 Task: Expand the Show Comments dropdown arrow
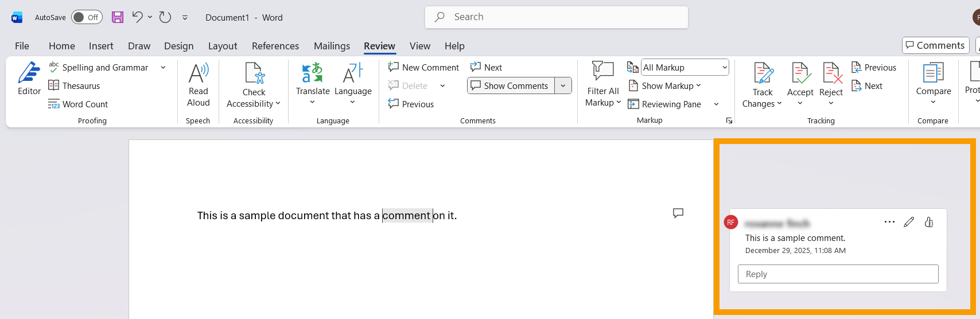(x=563, y=86)
